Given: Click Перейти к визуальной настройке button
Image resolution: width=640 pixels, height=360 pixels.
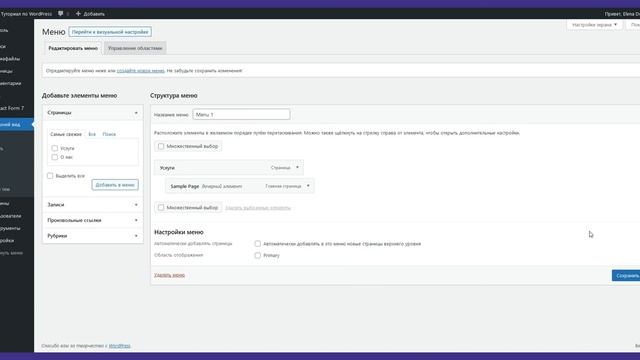Looking at the screenshot, I should click(x=110, y=32).
